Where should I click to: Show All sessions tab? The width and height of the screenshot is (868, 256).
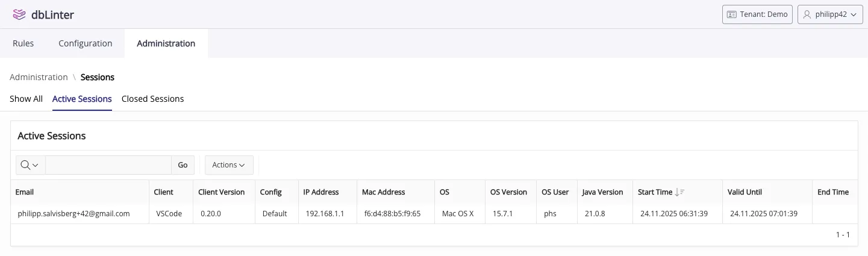[26, 99]
